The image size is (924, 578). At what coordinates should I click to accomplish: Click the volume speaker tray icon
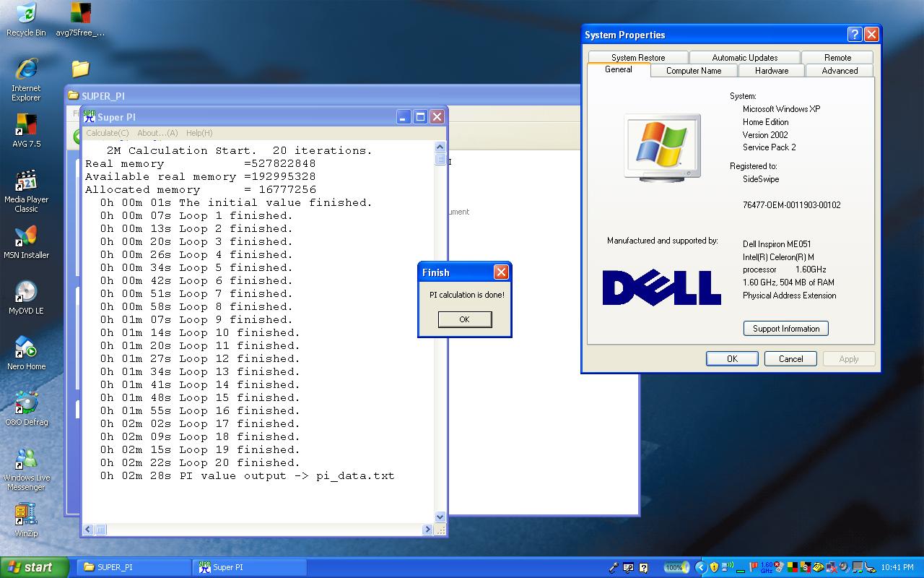845,567
